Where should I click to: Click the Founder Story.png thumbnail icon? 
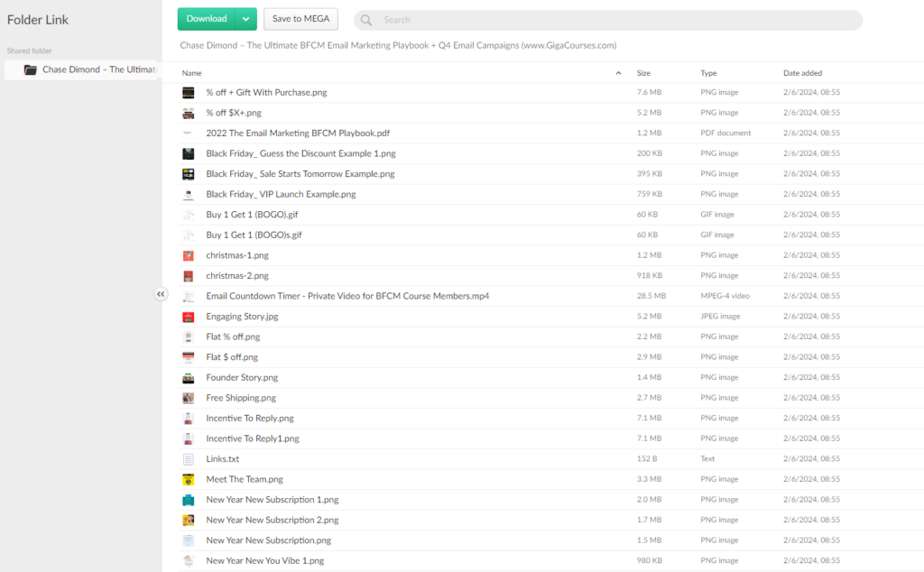click(x=189, y=377)
